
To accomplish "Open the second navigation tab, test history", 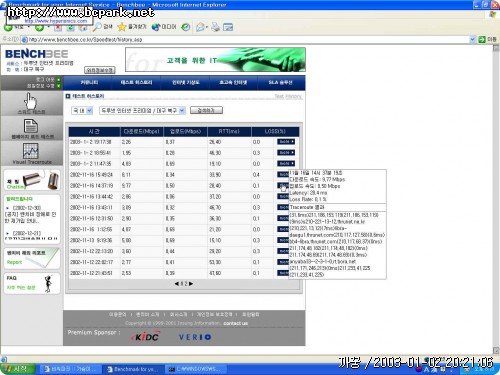I will click(x=137, y=82).
